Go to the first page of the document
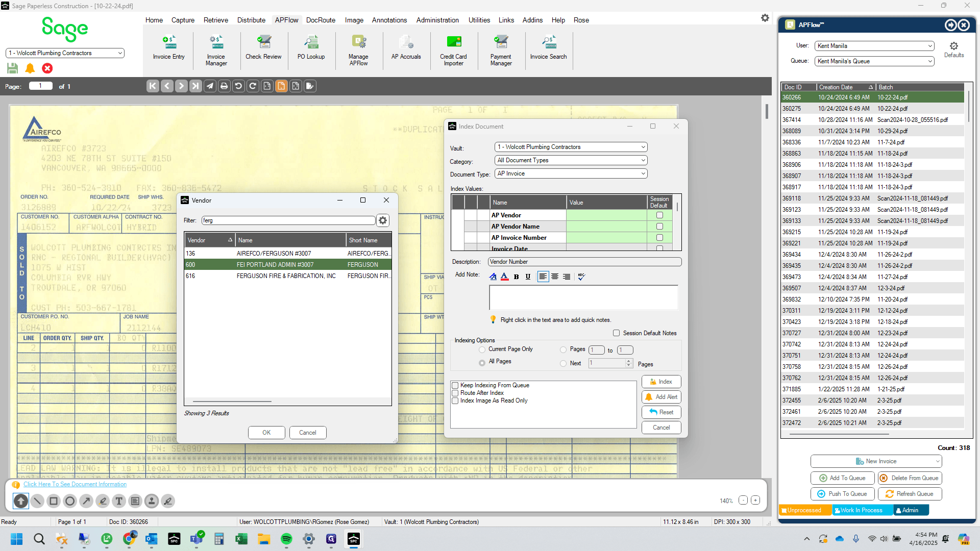 pyautogui.click(x=153, y=86)
